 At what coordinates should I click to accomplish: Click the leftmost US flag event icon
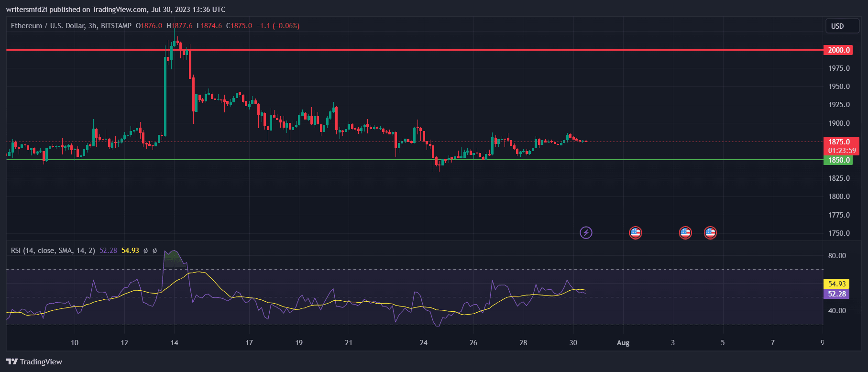(635, 233)
